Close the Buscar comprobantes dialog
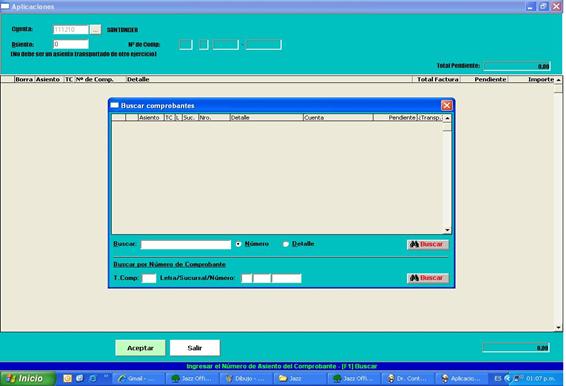This screenshot has width=566, height=386. coord(447,105)
